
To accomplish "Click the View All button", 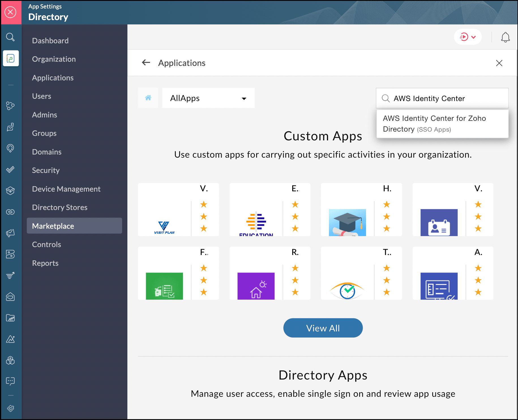I will click(323, 328).
